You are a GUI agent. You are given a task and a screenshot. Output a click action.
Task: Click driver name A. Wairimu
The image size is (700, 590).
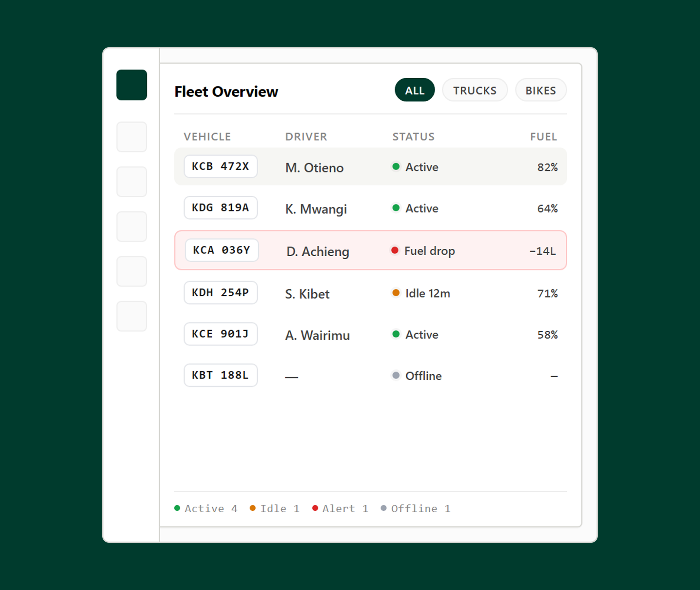pyautogui.click(x=317, y=335)
